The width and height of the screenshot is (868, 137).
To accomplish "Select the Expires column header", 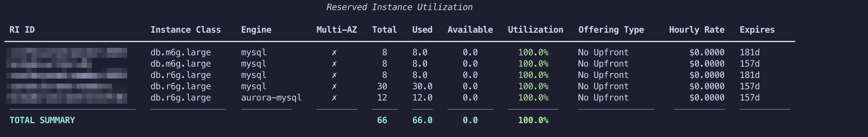I will pyautogui.click(x=757, y=30).
